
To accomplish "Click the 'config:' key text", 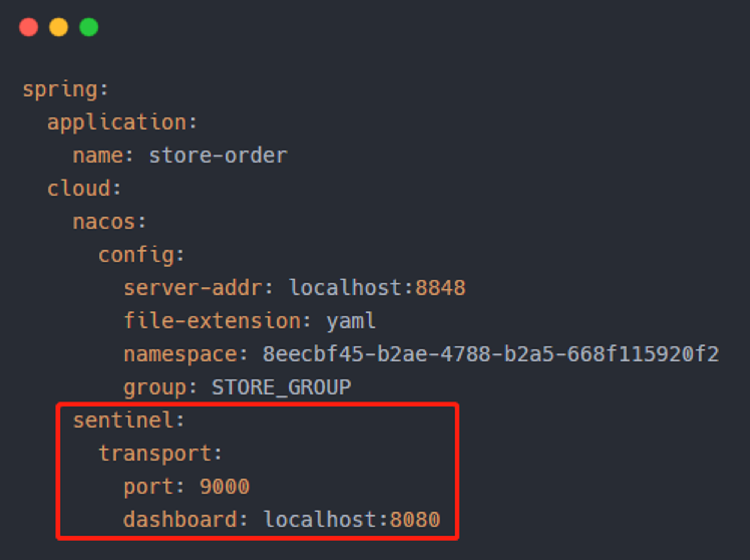I will coord(141,256).
